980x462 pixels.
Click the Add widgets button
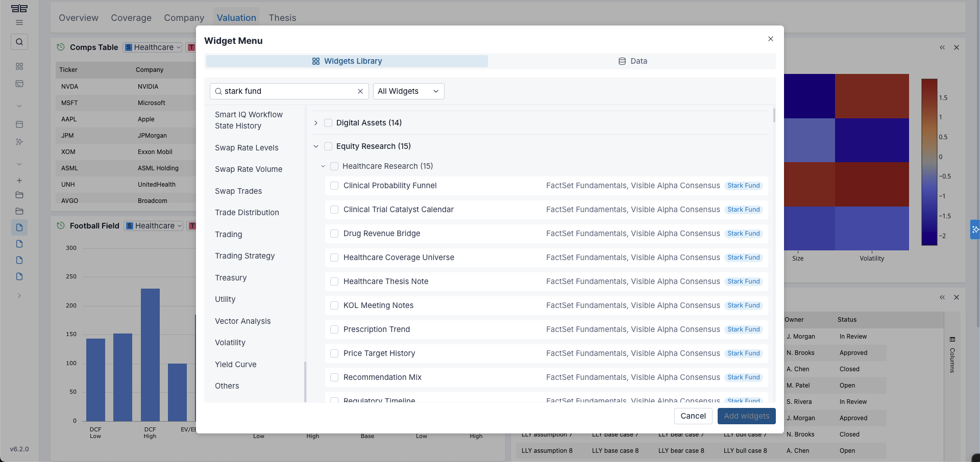click(747, 416)
